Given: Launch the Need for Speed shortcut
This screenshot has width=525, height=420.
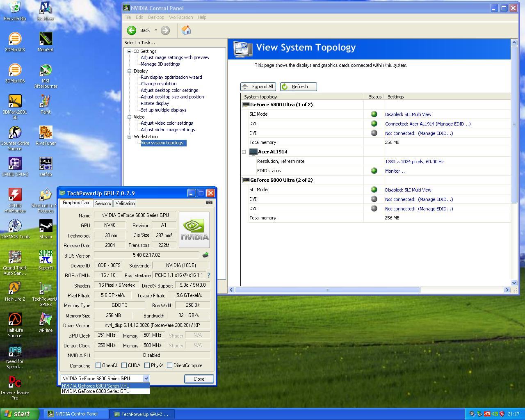Looking at the screenshot, I should 15,356.
